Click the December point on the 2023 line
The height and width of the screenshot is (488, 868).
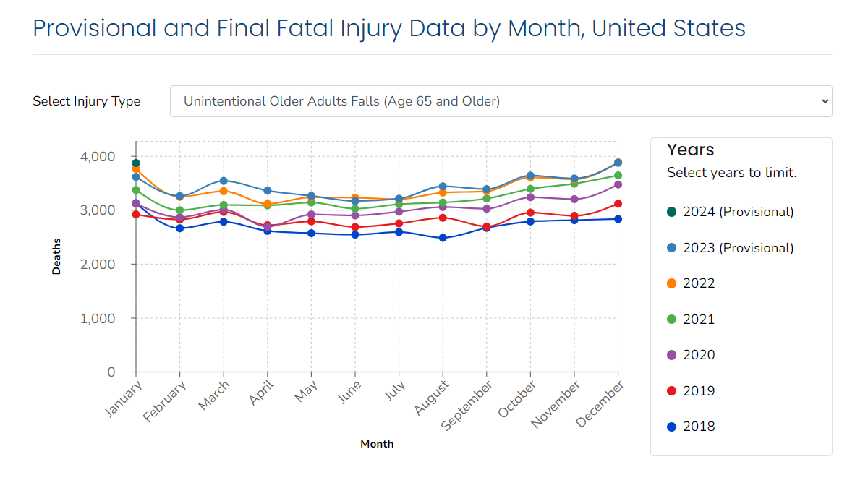coord(618,163)
